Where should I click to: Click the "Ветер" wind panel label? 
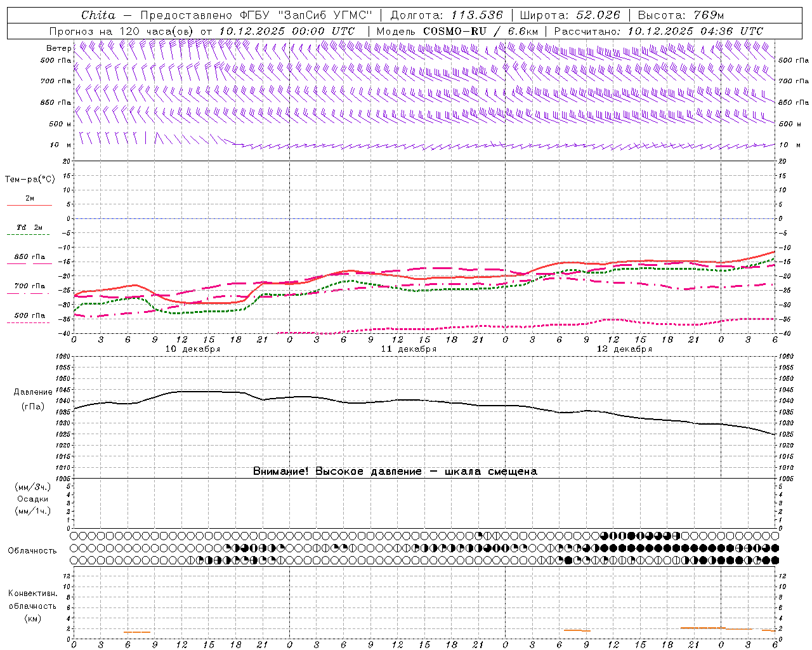pyautogui.click(x=58, y=48)
